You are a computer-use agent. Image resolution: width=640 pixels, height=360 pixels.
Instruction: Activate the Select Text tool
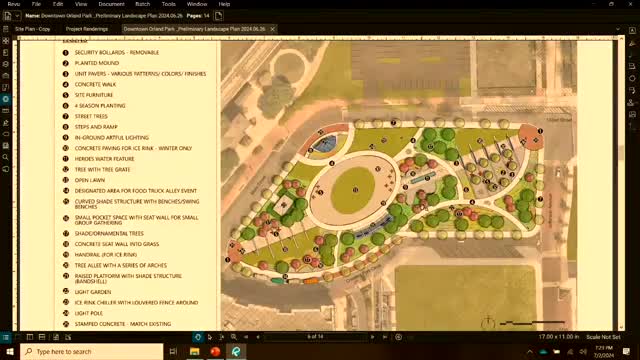(x=222, y=337)
